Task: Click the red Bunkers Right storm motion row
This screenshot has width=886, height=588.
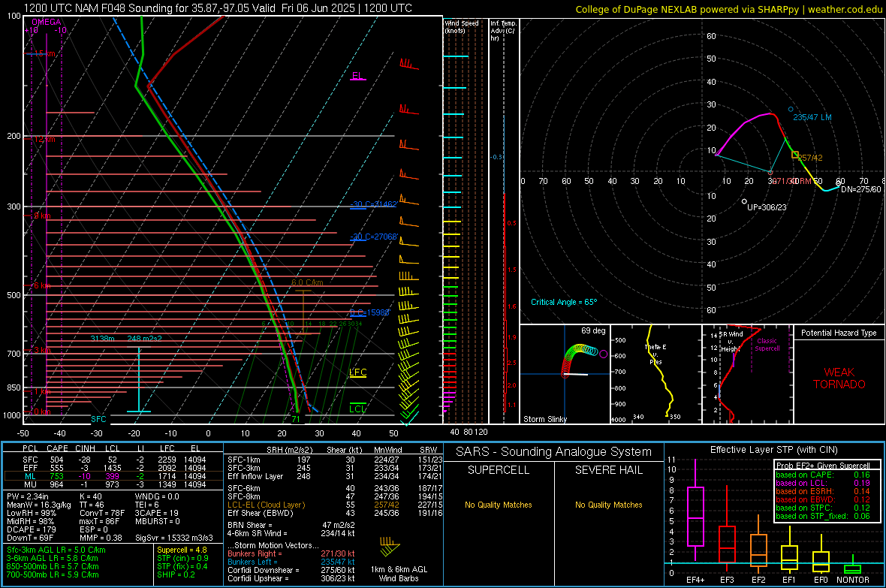Action: pos(291,553)
